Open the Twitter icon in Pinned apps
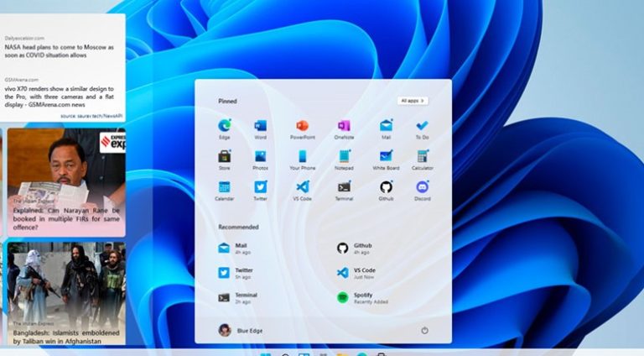Viewport: 644px width, 356px height. [x=261, y=191]
